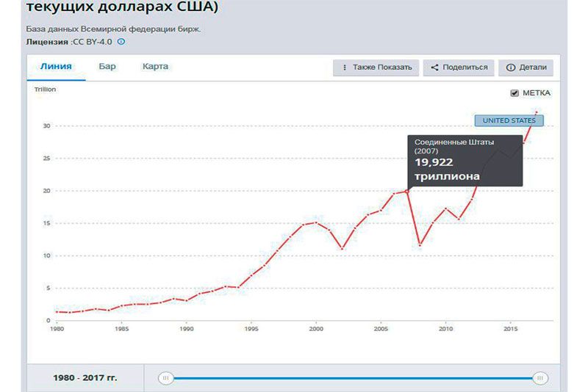
Task: Open the Карта map tab
Action: 155,66
